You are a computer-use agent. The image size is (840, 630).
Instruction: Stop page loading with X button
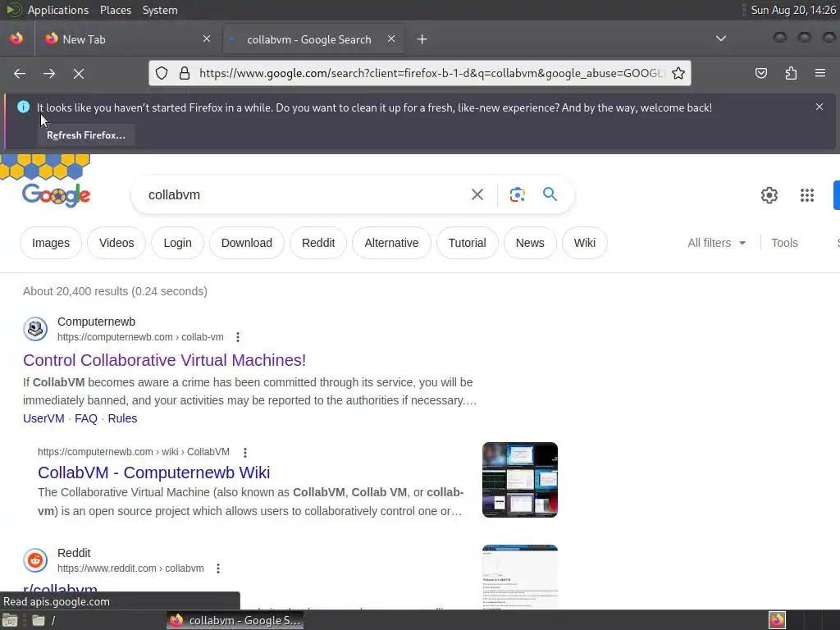pyautogui.click(x=79, y=73)
